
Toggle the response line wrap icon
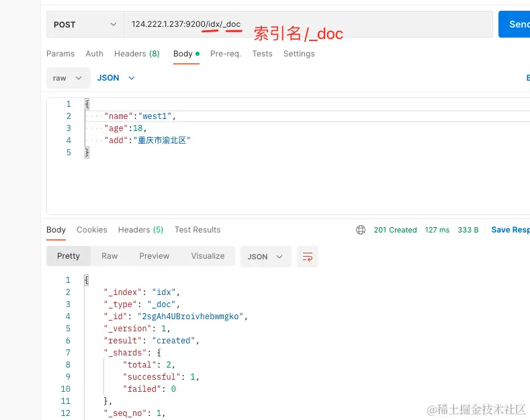pos(308,257)
